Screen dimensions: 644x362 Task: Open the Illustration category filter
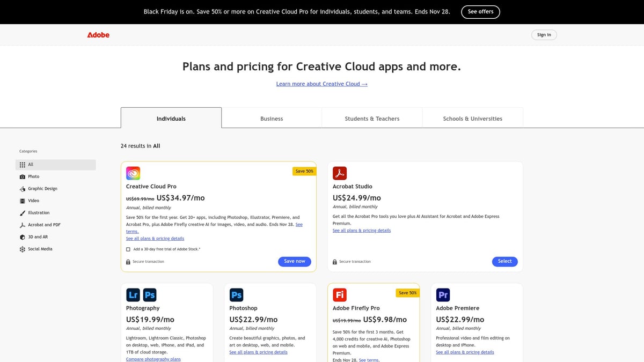pos(37,212)
